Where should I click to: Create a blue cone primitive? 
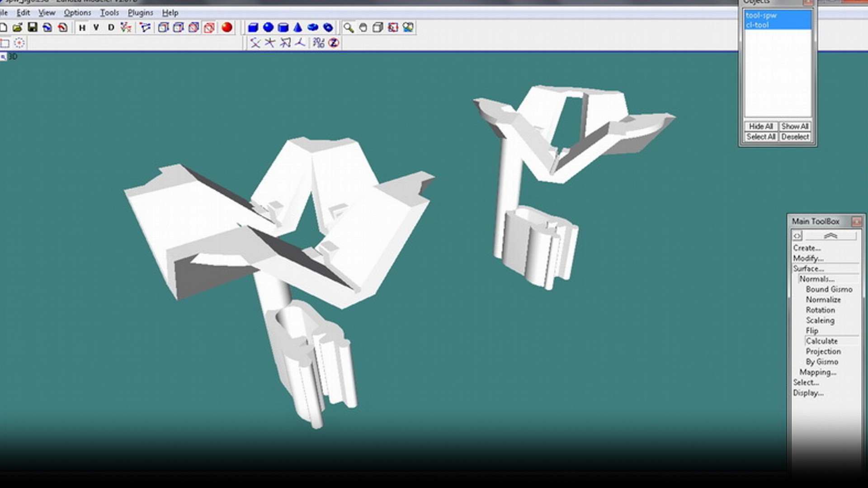coord(298,28)
